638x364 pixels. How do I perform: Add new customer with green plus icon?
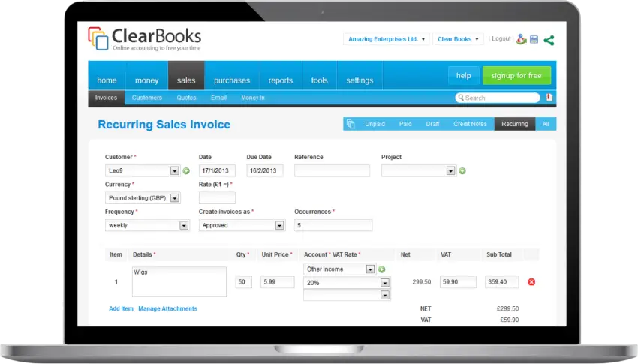(186, 171)
